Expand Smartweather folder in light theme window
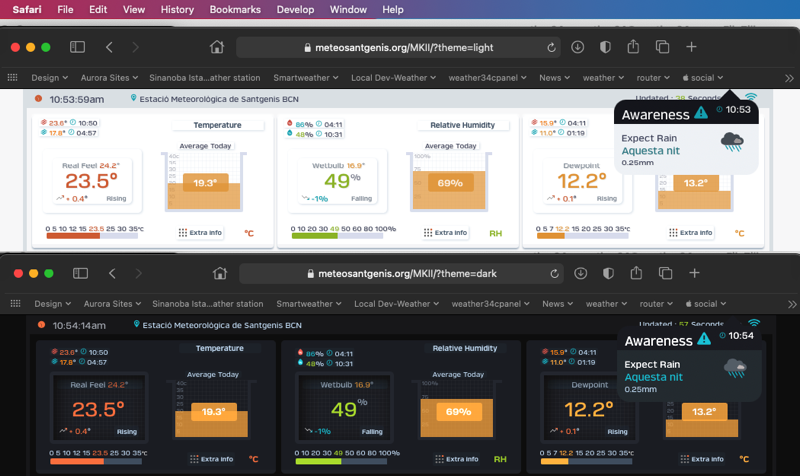Screen dimensions: 800x476 [306, 78]
